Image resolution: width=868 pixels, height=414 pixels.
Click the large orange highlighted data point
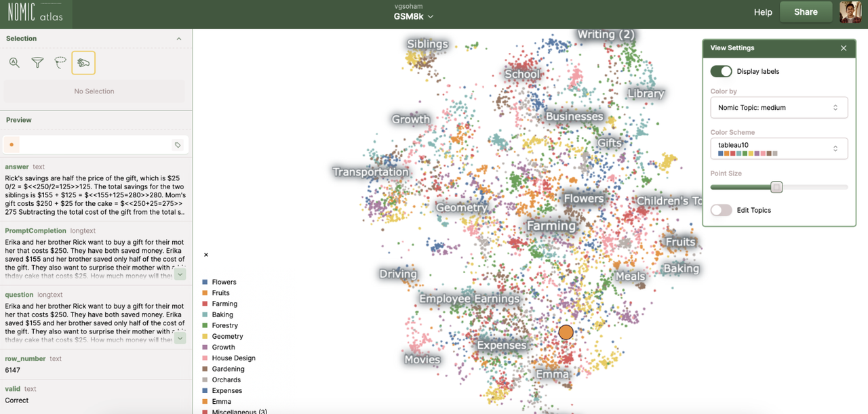566,332
